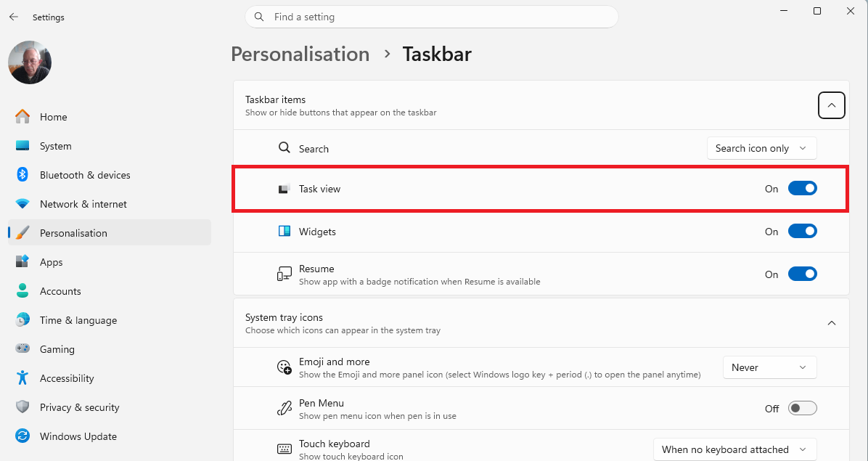This screenshot has height=461, width=868.
Task: Collapse the Taskbar items section
Action: [x=832, y=105]
